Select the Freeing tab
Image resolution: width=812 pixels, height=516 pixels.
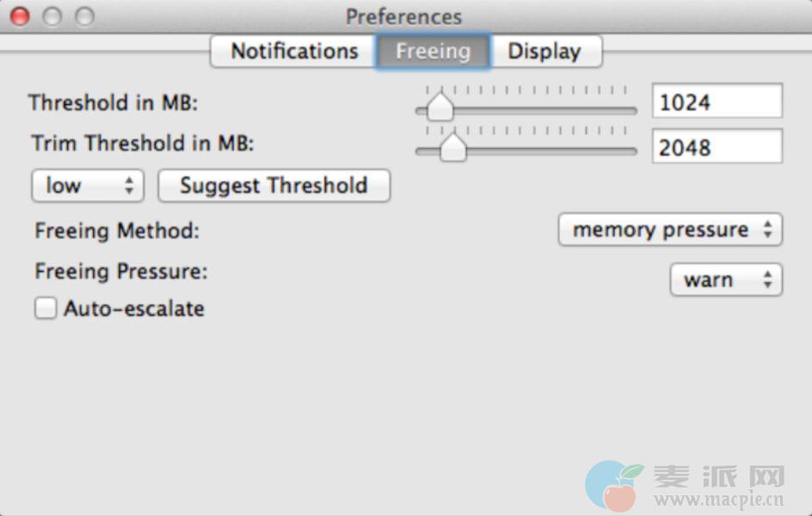point(433,52)
